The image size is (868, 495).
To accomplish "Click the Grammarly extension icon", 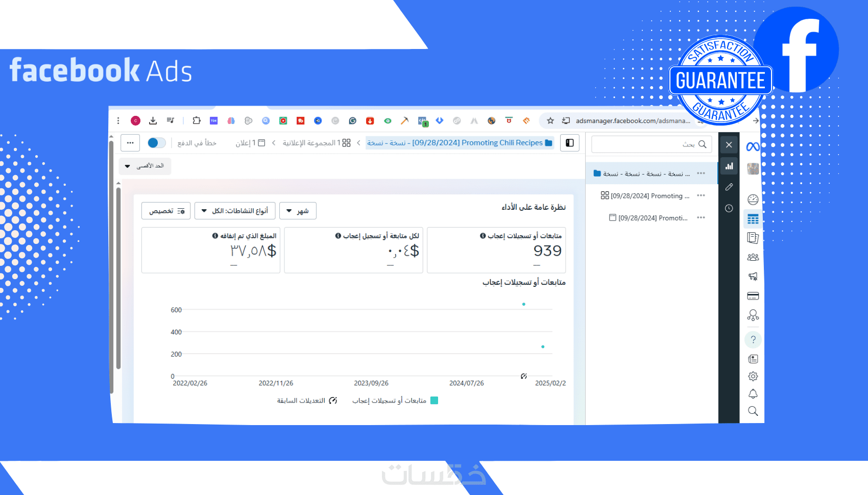I will pos(352,121).
